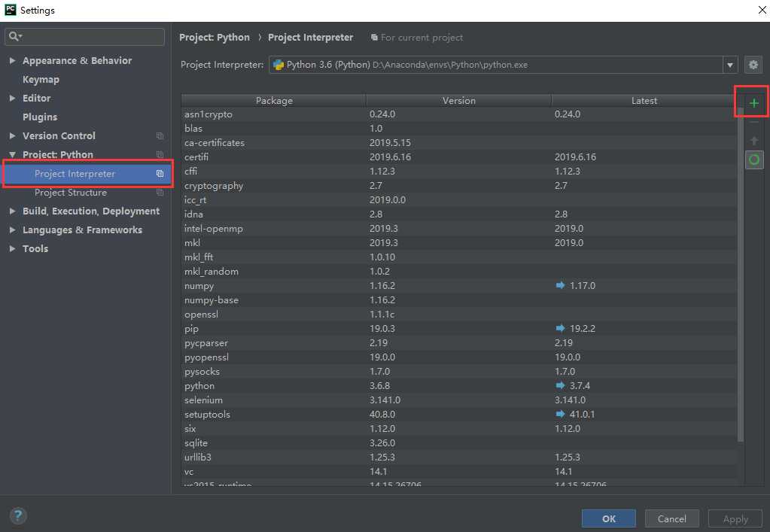Select Project Structure tree item

point(70,193)
